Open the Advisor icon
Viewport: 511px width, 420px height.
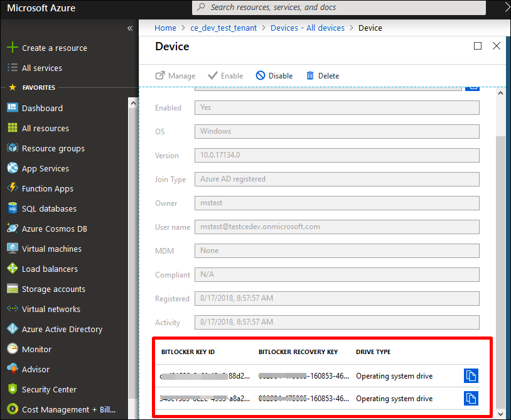13,369
